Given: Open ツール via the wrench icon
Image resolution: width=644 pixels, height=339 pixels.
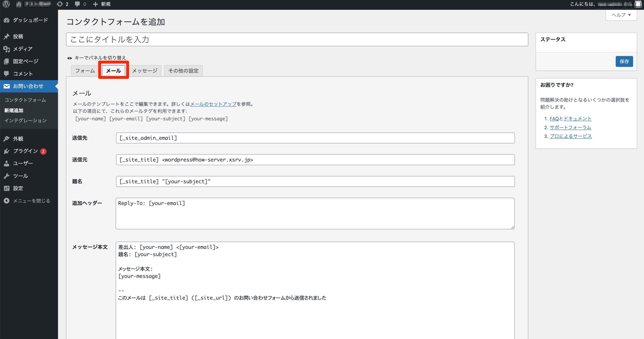Looking at the screenshot, I should (x=7, y=176).
